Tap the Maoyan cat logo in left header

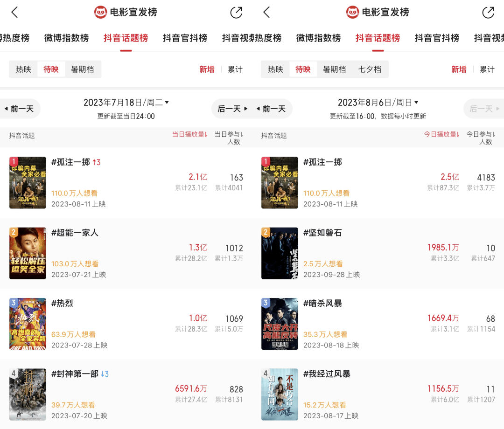[x=101, y=12]
